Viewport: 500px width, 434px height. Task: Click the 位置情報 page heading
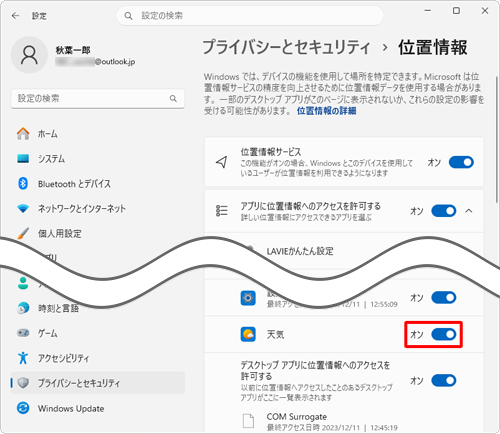click(433, 47)
